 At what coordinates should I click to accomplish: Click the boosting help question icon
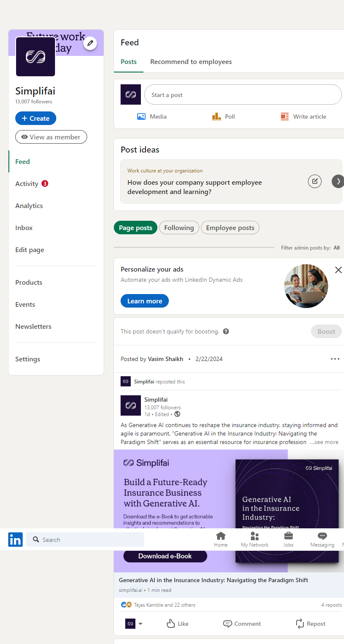[x=226, y=331]
